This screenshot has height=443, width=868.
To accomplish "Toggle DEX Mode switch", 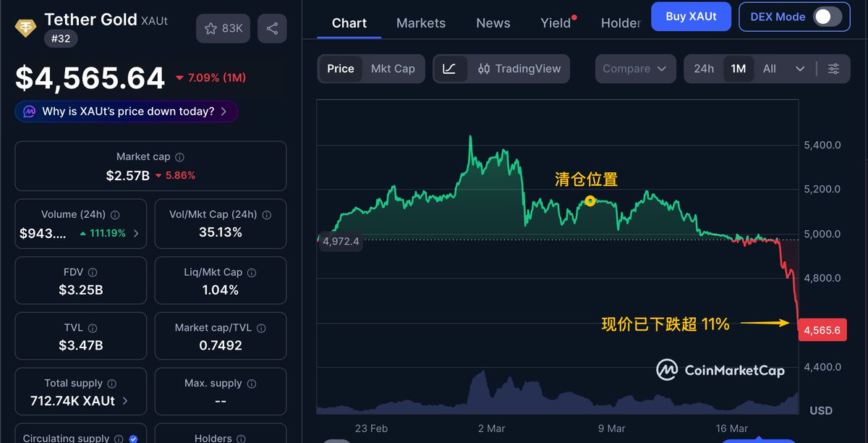I will [827, 17].
